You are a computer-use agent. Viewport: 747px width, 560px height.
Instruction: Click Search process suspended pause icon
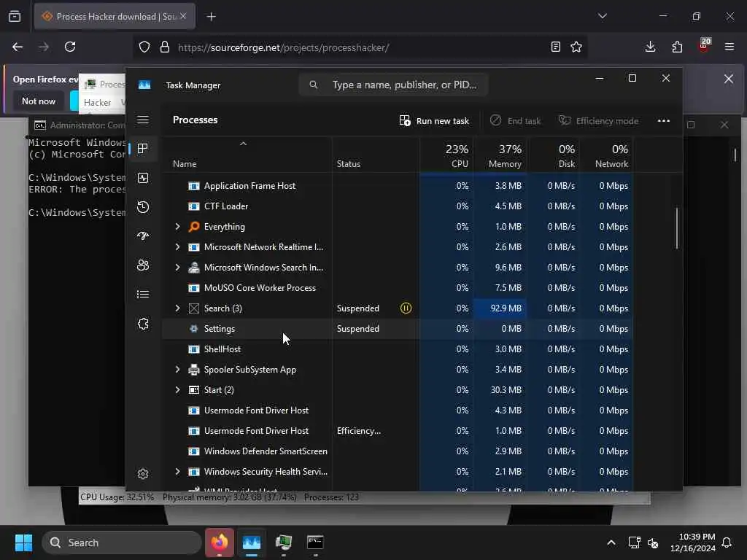[x=406, y=308]
